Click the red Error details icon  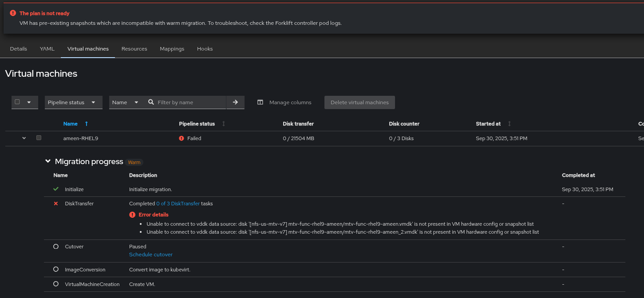[x=132, y=215]
